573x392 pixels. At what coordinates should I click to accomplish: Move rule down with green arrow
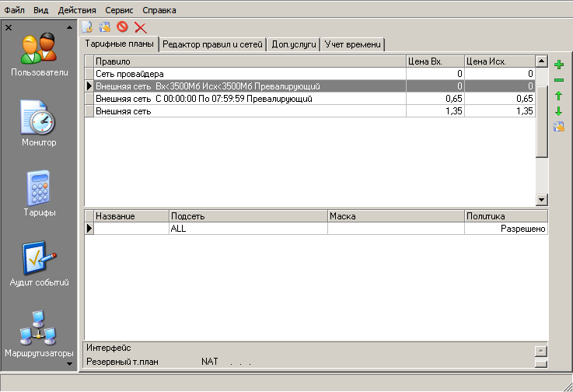[x=558, y=111]
